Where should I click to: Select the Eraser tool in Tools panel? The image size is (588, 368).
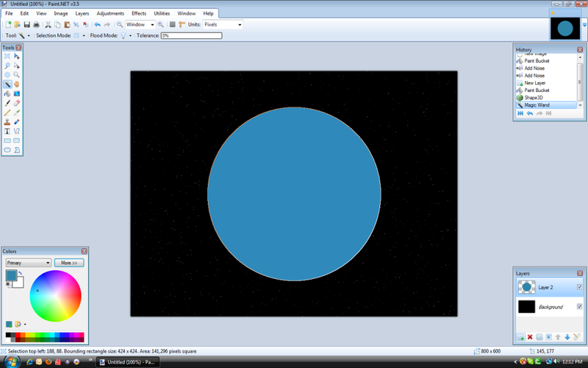(x=17, y=103)
